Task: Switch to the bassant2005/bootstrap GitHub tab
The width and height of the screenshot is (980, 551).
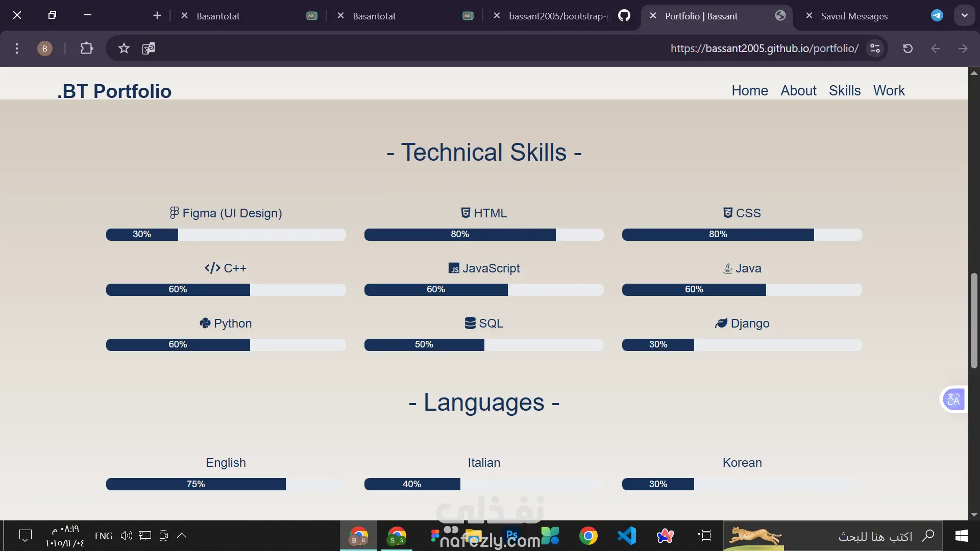Action: pos(559,16)
